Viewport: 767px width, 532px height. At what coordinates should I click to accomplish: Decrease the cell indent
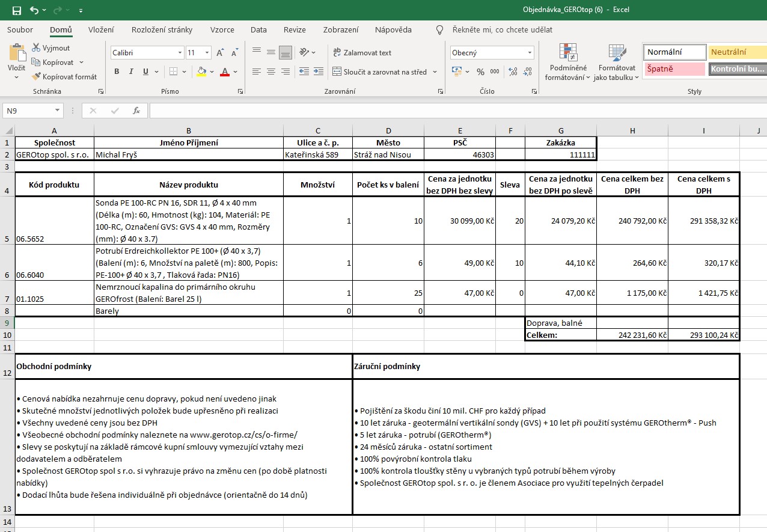(x=303, y=72)
